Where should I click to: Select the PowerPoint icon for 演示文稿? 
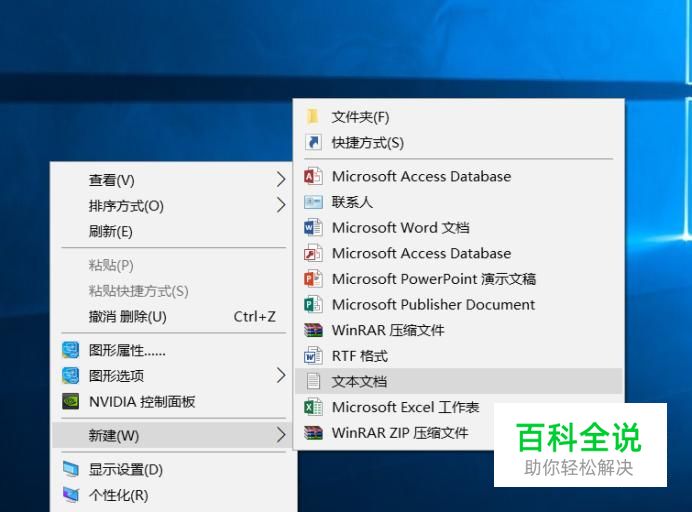point(313,279)
